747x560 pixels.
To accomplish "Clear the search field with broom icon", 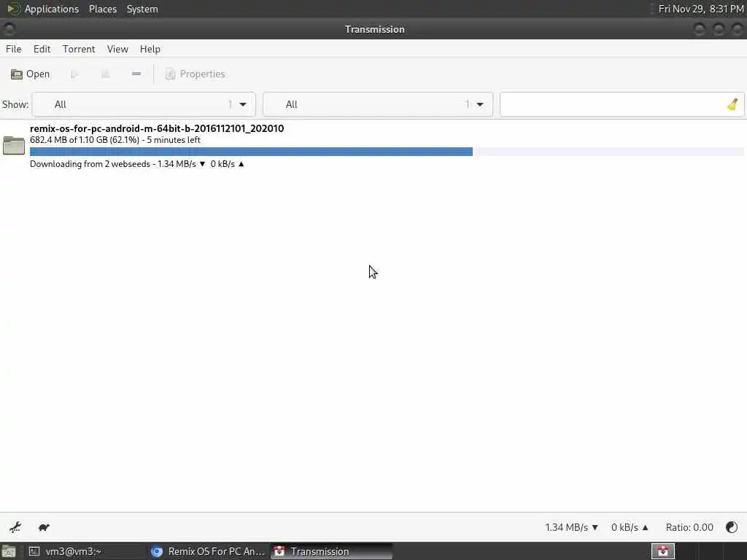I will pos(732,104).
